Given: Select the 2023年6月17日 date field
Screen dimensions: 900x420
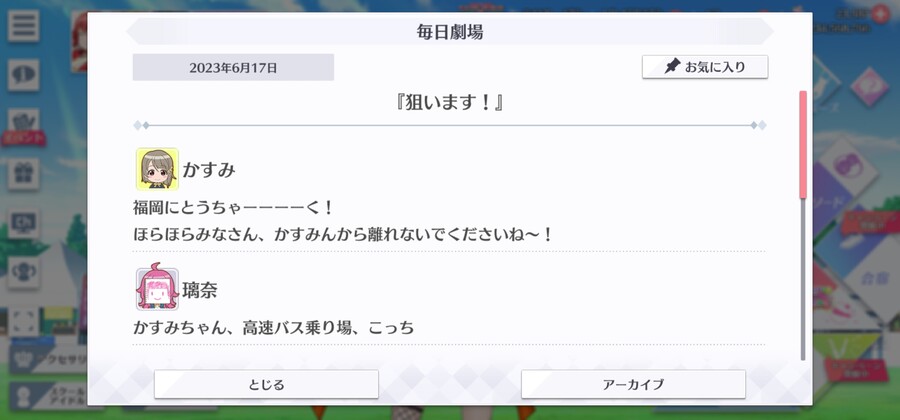Looking at the screenshot, I should click(233, 68).
